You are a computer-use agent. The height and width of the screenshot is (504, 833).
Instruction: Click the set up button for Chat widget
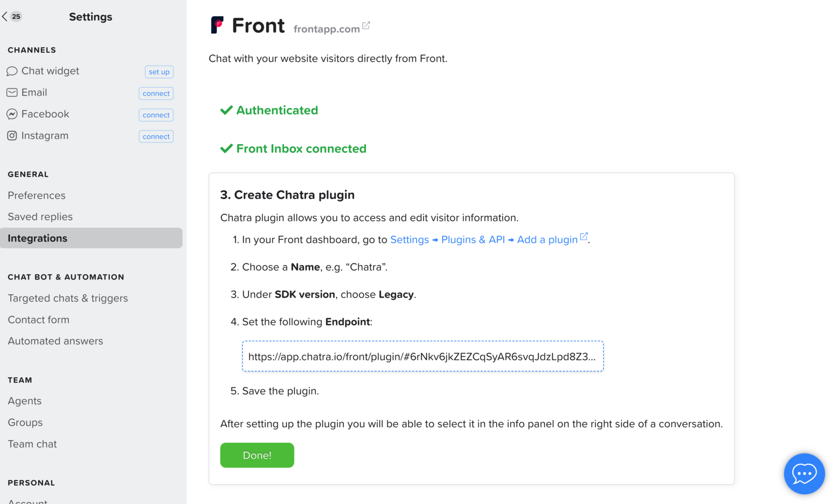(x=159, y=72)
